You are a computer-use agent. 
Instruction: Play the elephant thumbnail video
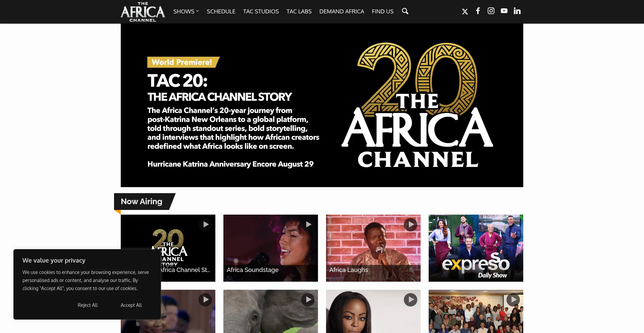tap(308, 299)
